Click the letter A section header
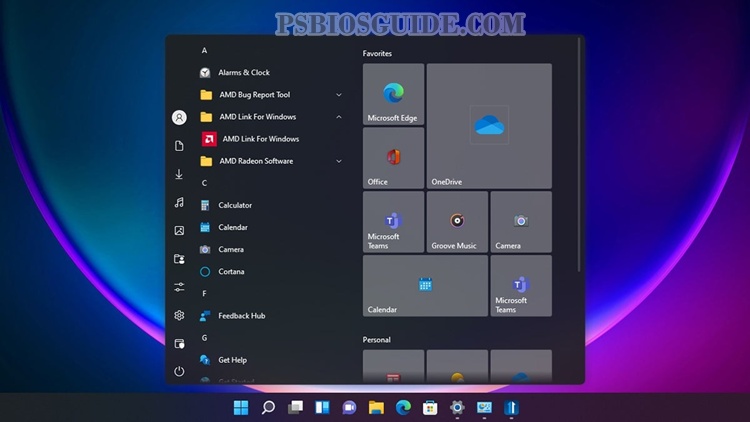Image resolution: width=750 pixels, height=422 pixels. [x=204, y=50]
